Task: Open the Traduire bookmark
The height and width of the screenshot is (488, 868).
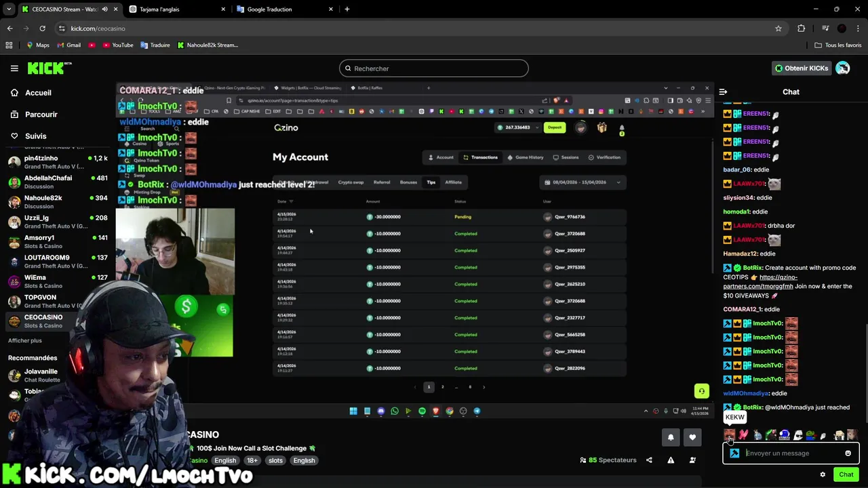Action: click(x=155, y=45)
